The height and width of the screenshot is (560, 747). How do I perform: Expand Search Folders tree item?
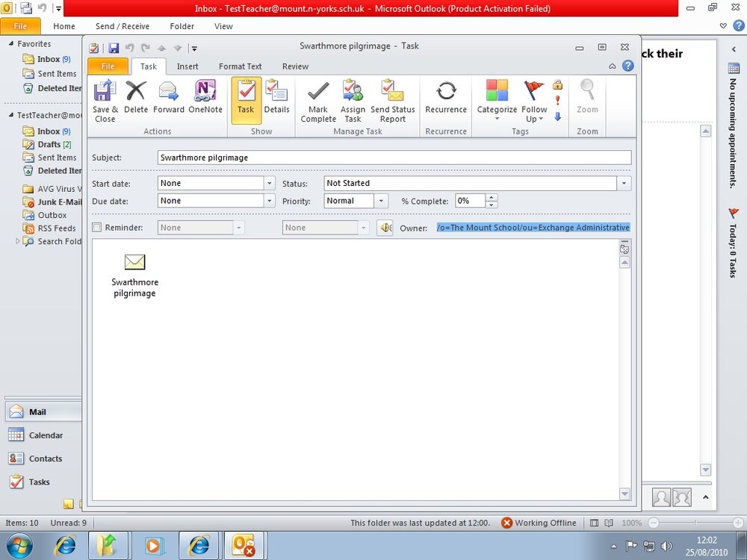point(18,241)
